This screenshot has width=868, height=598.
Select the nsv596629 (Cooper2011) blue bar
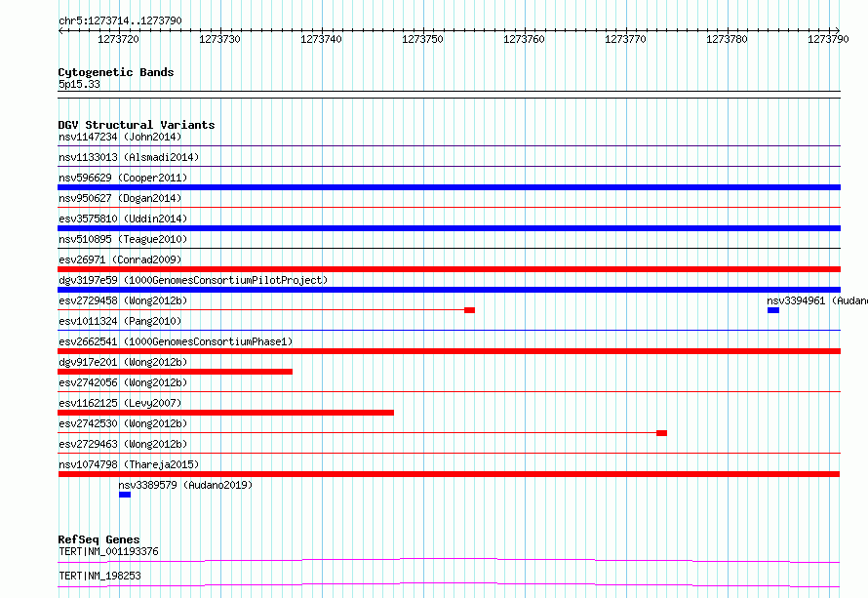pos(449,187)
